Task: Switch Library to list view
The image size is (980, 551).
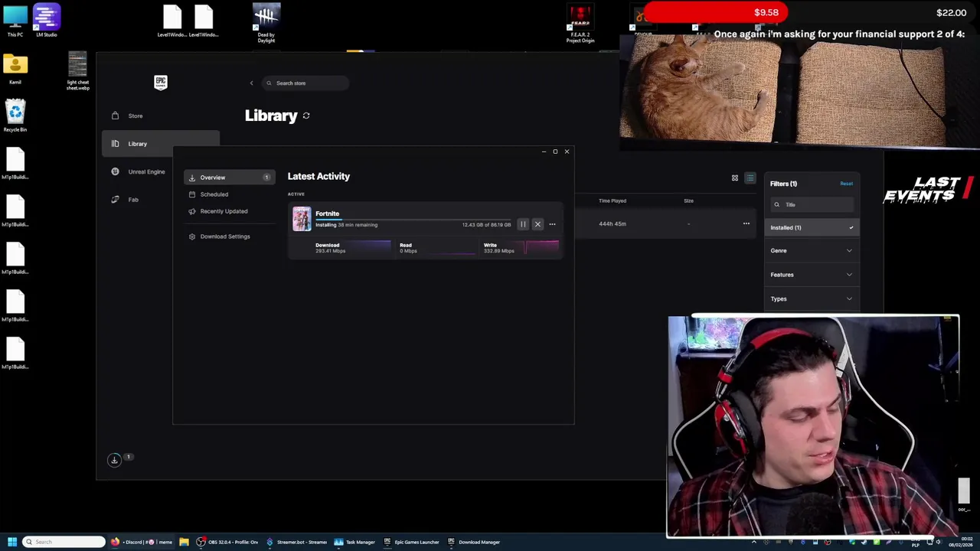Action: (x=750, y=178)
